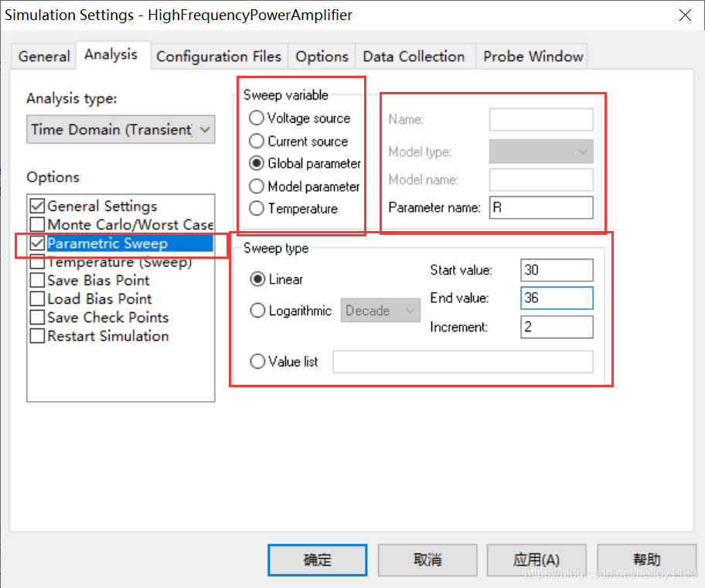This screenshot has width=705, height=588.
Task: Select the Value list radio button
Action: (x=257, y=362)
